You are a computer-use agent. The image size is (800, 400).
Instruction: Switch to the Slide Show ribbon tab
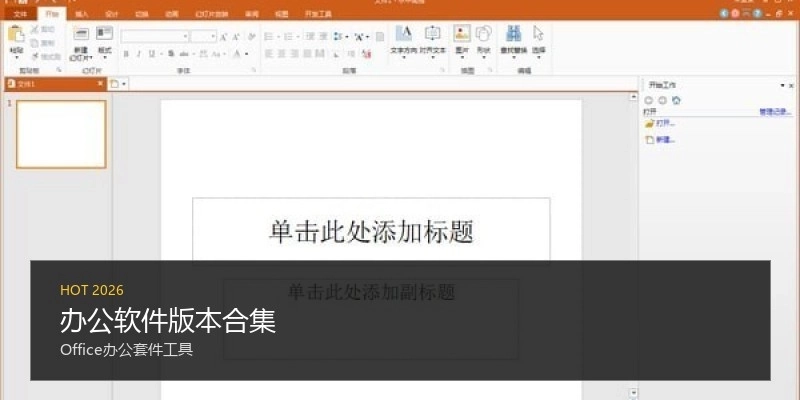pos(211,14)
